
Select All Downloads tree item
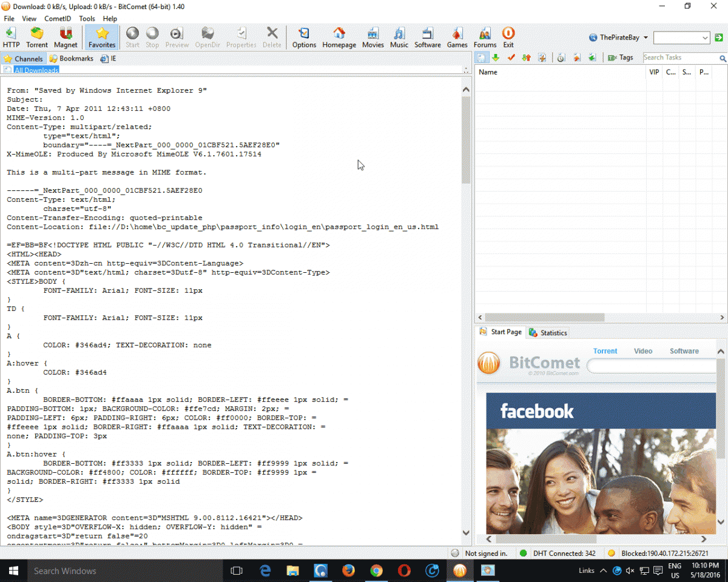(x=36, y=70)
